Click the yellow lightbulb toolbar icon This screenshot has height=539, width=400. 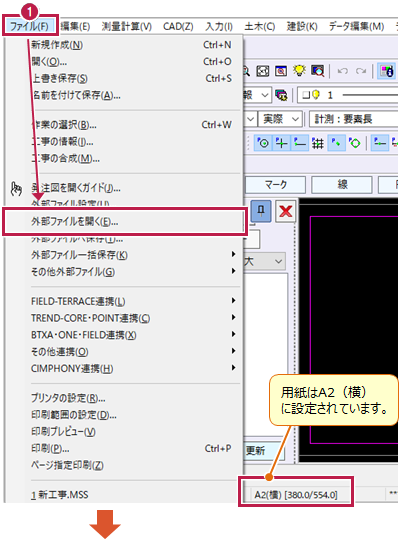tap(299, 70)
